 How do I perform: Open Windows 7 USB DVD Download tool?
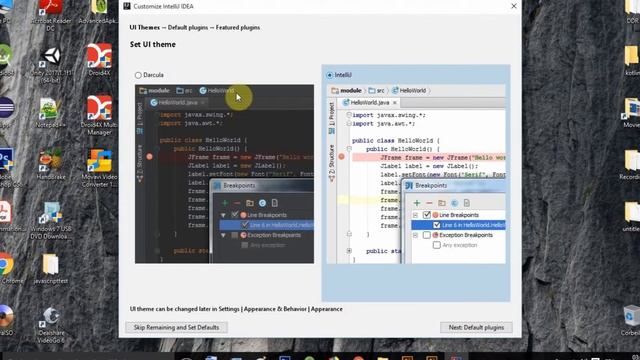click(51, 220)
